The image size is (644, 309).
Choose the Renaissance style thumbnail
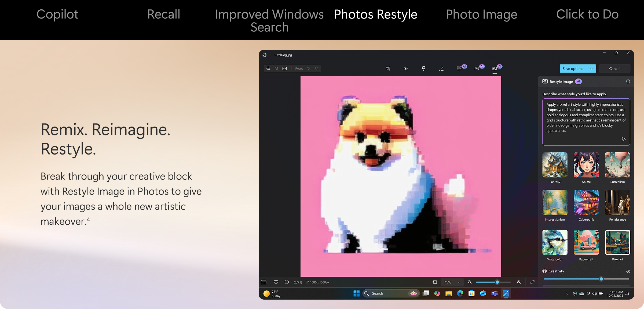617,203
